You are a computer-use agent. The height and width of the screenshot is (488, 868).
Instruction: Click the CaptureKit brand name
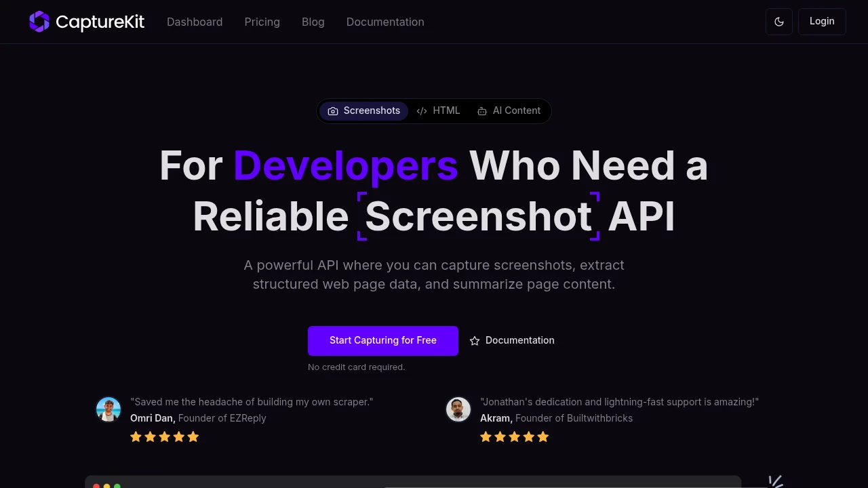(100, 22)
